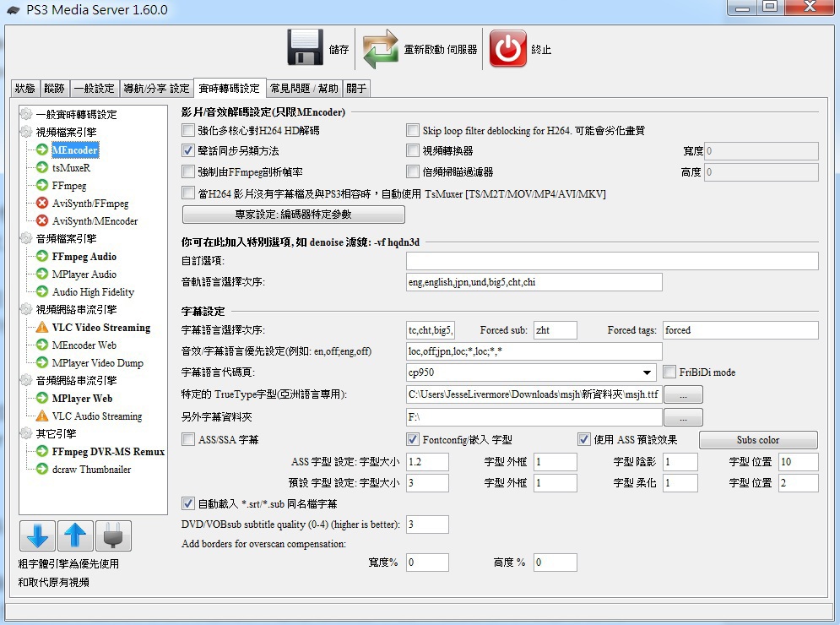Switch to the 蹤跡 tab

coord(54,88)
